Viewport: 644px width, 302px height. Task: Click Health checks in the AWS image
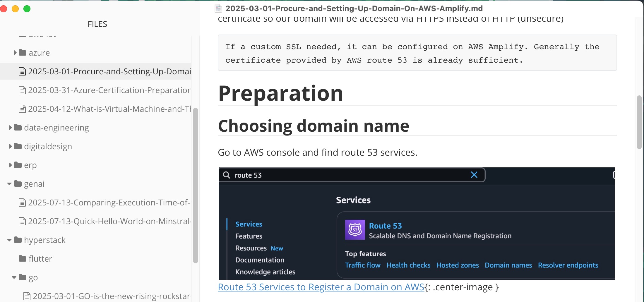408,265
